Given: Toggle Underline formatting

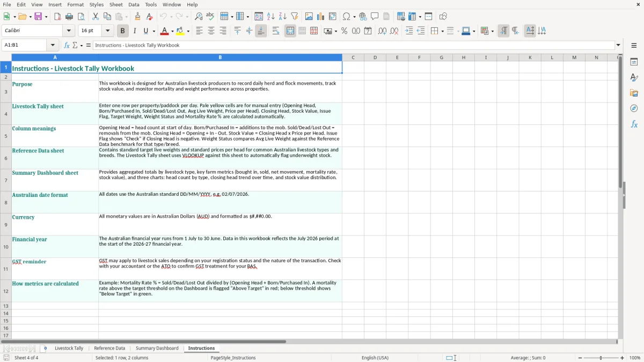Looking at the screenshot, I should (x=145, y=31).
